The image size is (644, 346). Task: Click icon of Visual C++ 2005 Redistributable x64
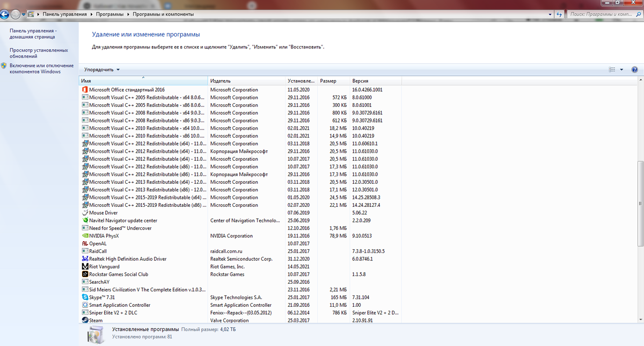(x=85, y=97)
